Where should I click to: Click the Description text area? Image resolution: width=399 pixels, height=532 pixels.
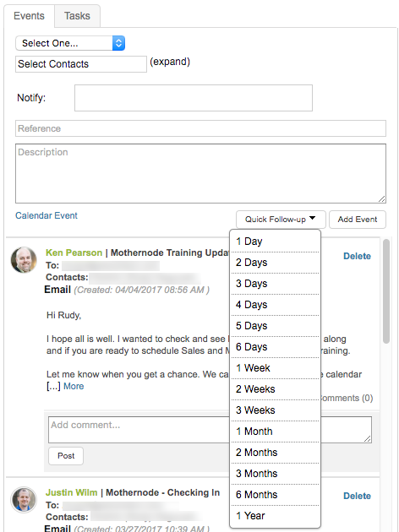pos(200,174)
